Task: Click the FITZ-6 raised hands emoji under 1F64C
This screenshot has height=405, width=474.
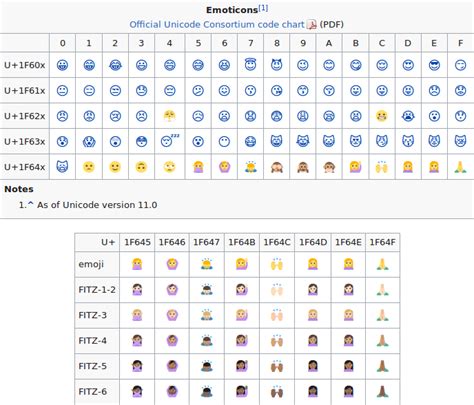Action: click(277, 391)
